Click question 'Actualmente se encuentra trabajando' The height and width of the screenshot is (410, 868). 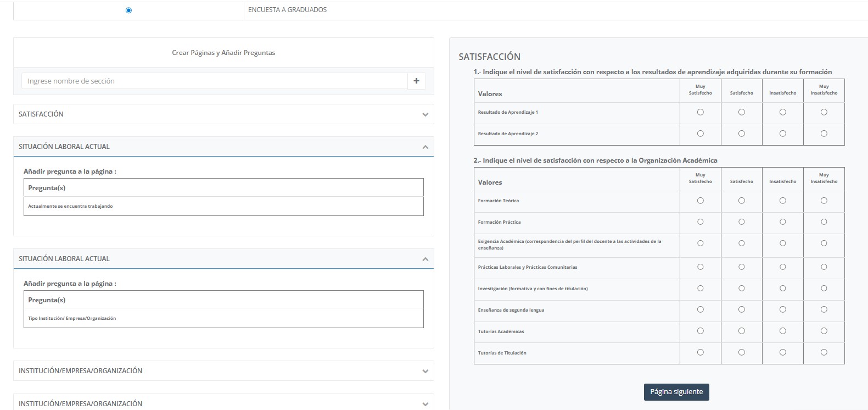point(70,206)
